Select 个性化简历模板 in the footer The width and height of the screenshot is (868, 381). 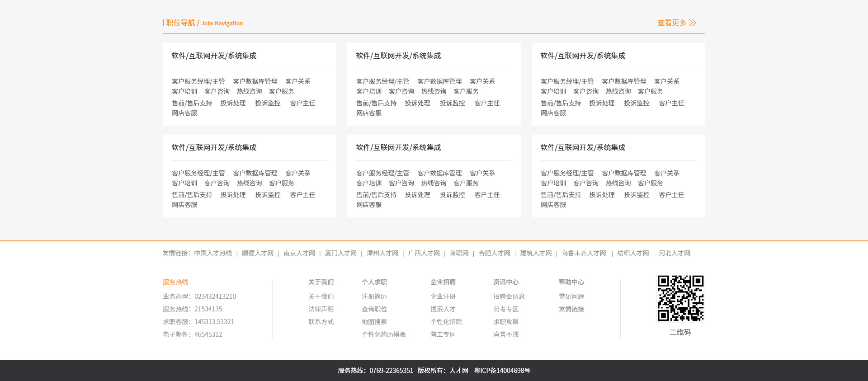[384, 335]
